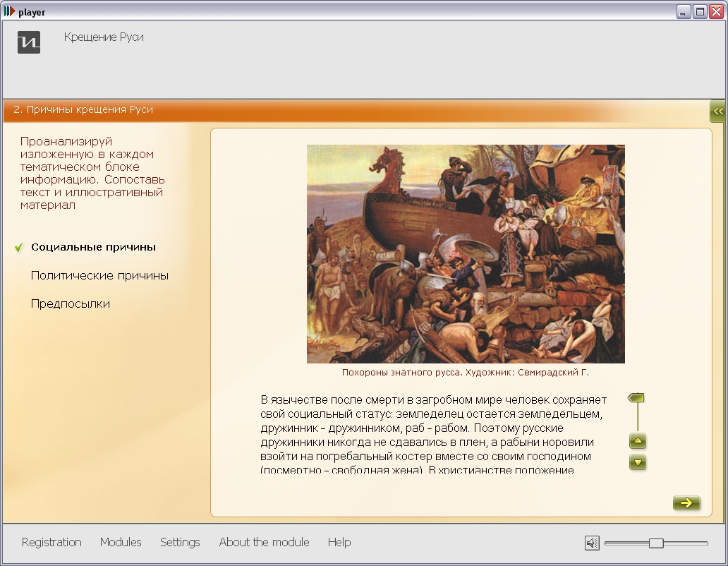Click the module title Крещение Руси
The width and height of the screenshot is (728, 566).
(x=104, y=37)
